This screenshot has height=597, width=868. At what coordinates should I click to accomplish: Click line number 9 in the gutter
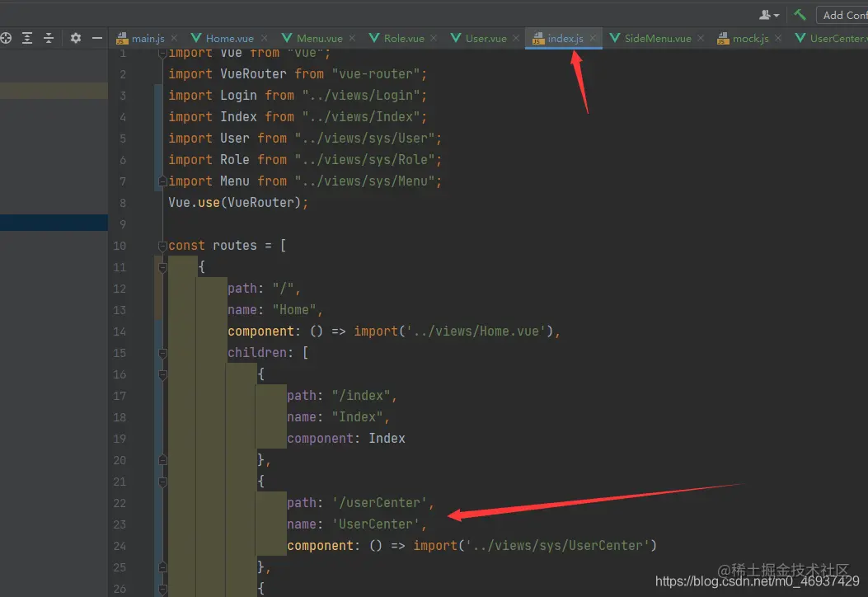(123, 224)
